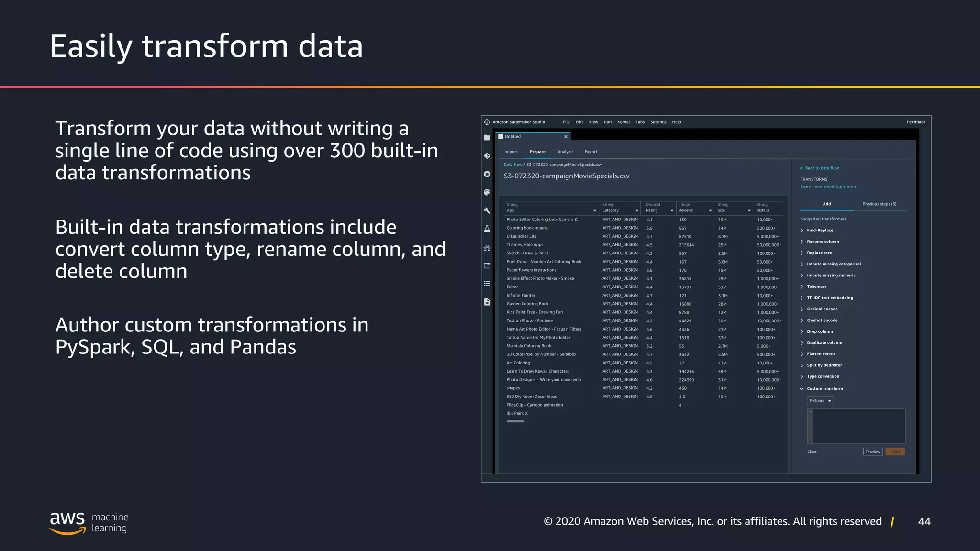The width and height of the screenshot is (980, 551).
Task: Open the Edit menu
Action: [x=579, y=122]
